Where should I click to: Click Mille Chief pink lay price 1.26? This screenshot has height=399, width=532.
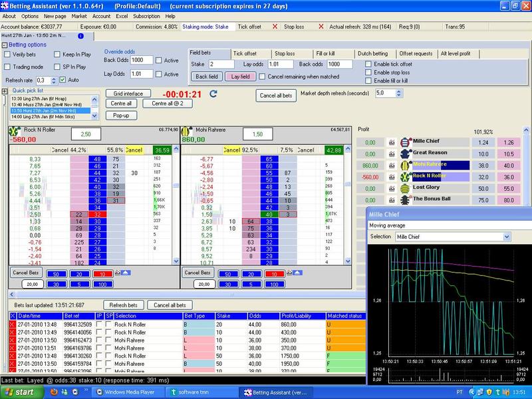coord(508,142)
